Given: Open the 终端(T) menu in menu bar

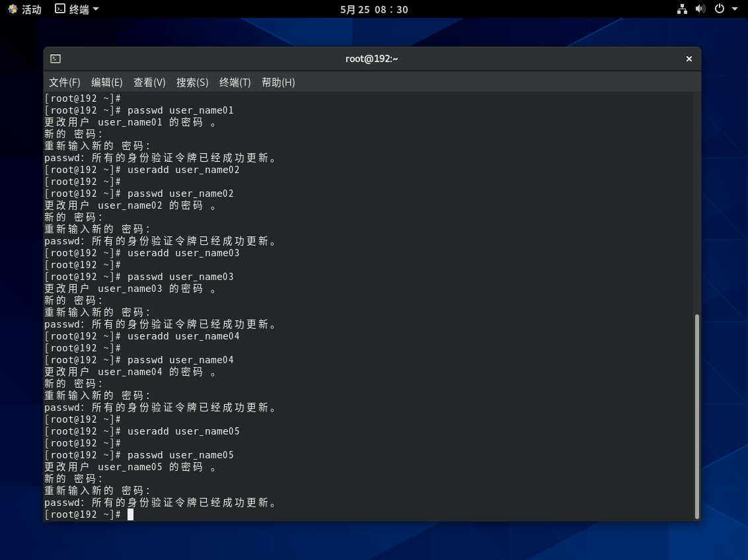Looking at the screenshot, I should [x=235, y=82].
